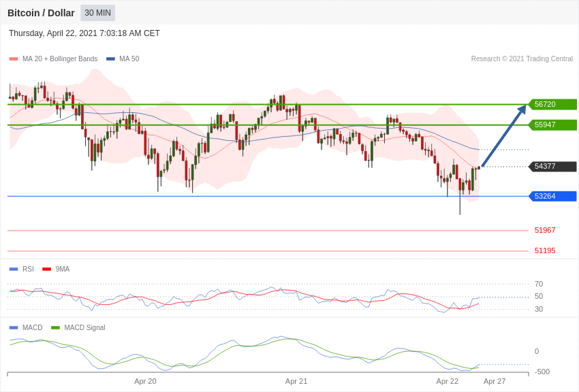The height and width of the screenshot is (392, 579).
Task: Click the RSI blue legend swatch
Action: click(x=14, y=269)
